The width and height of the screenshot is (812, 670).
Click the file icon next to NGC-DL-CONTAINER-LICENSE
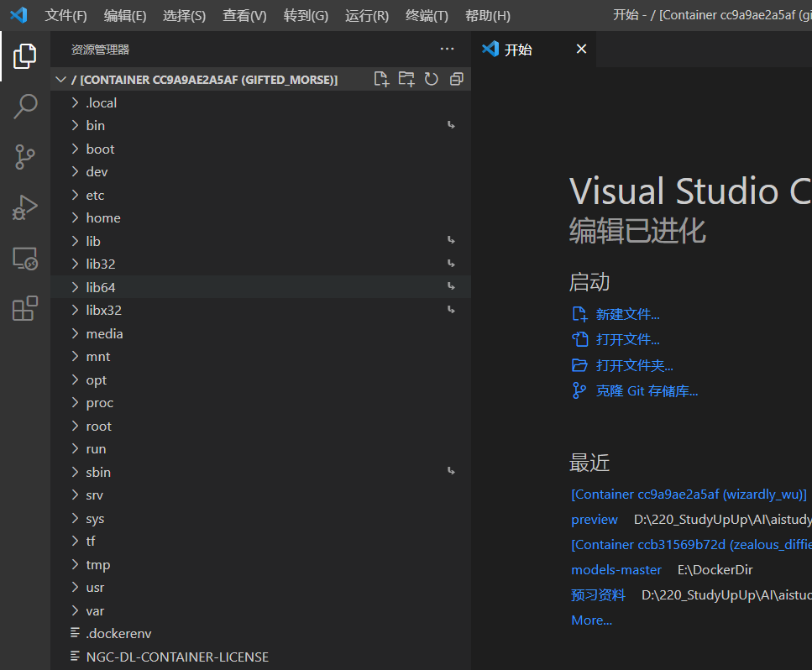click(x=75, y=657)
